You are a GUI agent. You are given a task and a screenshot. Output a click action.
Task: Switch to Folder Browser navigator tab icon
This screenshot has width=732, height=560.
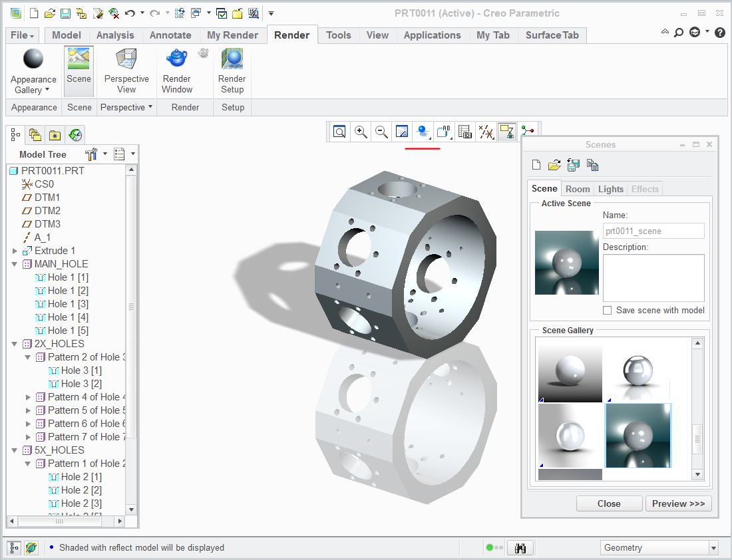tap(35, 135)
